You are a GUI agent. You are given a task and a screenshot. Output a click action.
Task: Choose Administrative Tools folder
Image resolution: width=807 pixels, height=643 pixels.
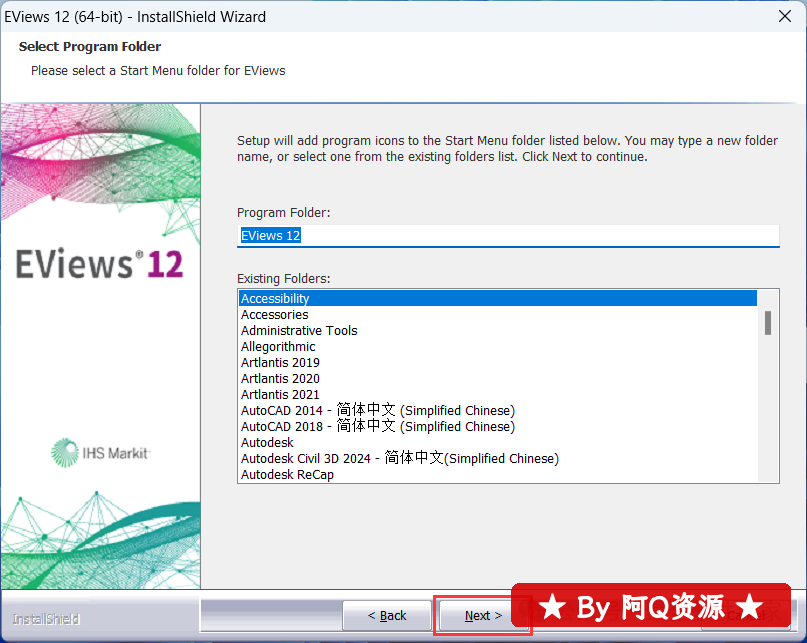pos(299,330)
